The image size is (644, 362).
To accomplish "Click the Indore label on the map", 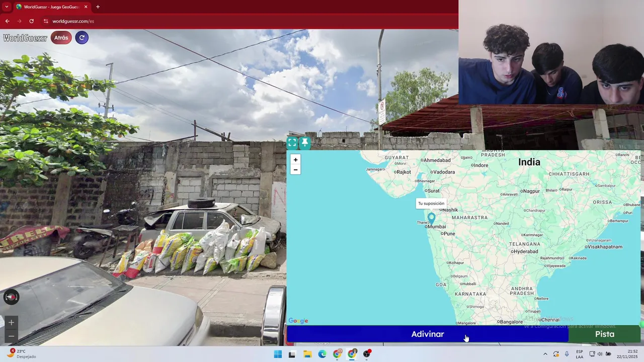I will click(480, 165).
